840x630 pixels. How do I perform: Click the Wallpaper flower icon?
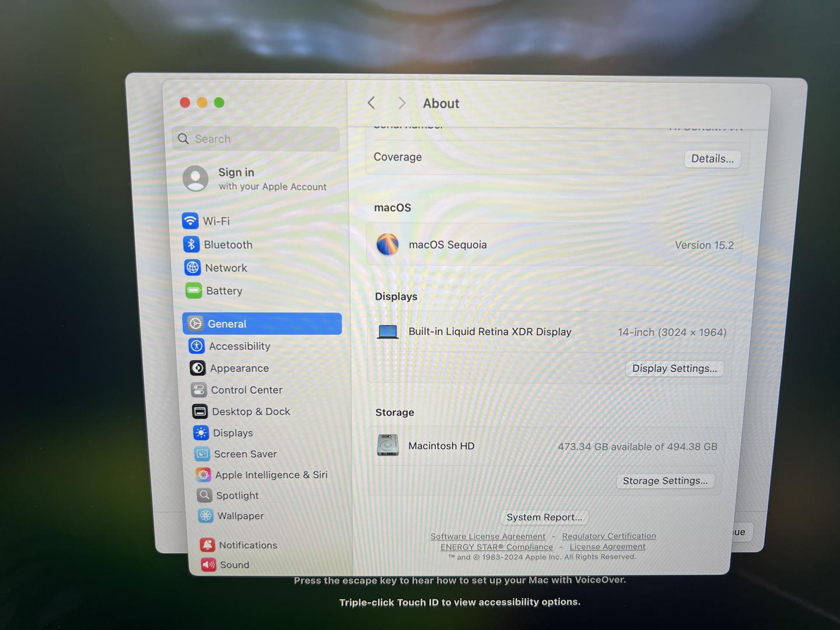click(206, 516)
